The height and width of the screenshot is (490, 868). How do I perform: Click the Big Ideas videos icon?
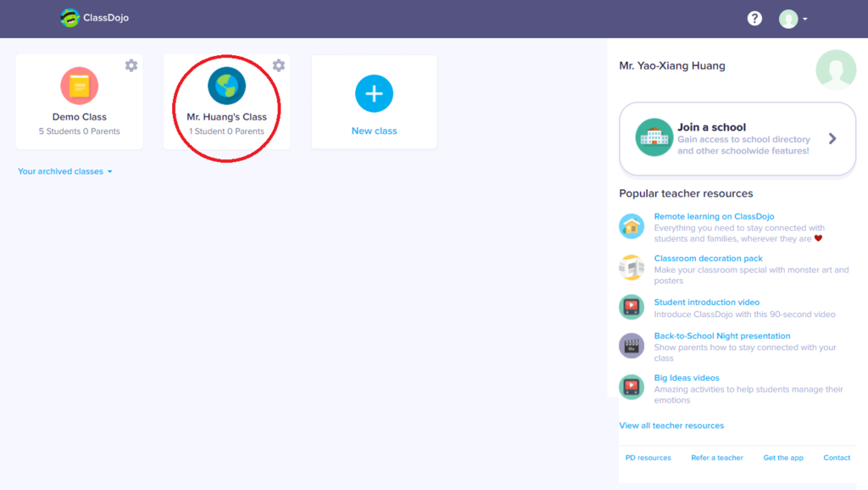[632, 387]
